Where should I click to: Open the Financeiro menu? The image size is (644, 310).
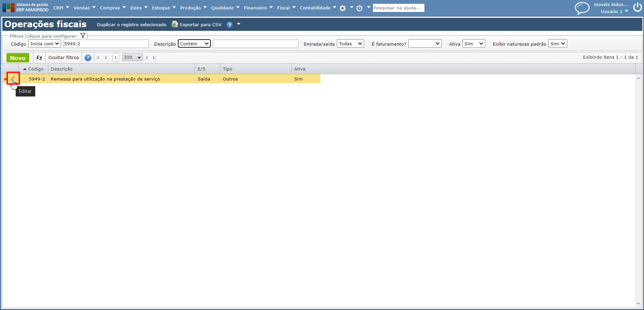258,8
